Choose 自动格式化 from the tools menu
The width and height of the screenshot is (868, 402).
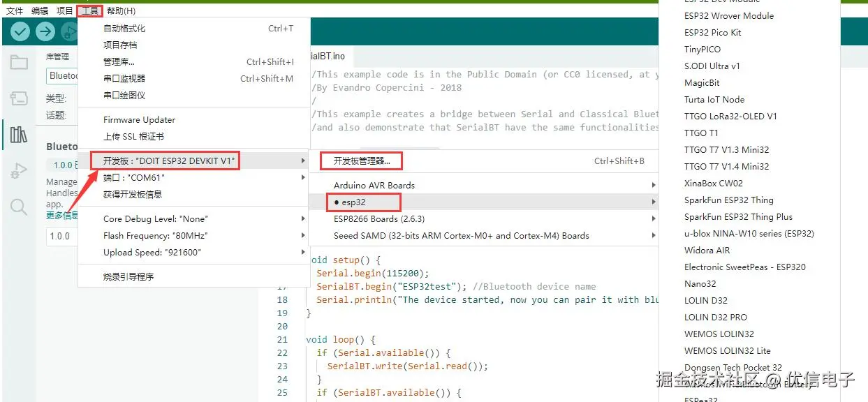click(193, 29)
